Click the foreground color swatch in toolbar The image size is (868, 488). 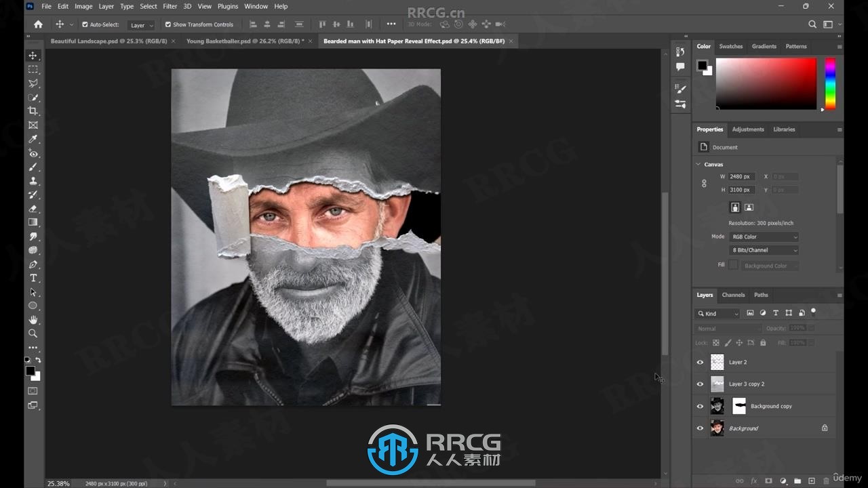(30, 371)
